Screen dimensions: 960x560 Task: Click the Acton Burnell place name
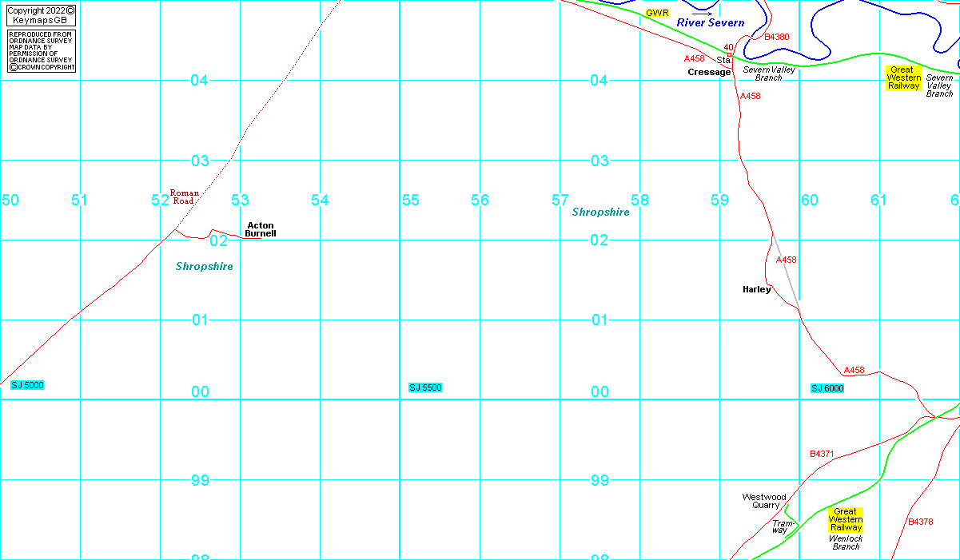tap(261, 229)
